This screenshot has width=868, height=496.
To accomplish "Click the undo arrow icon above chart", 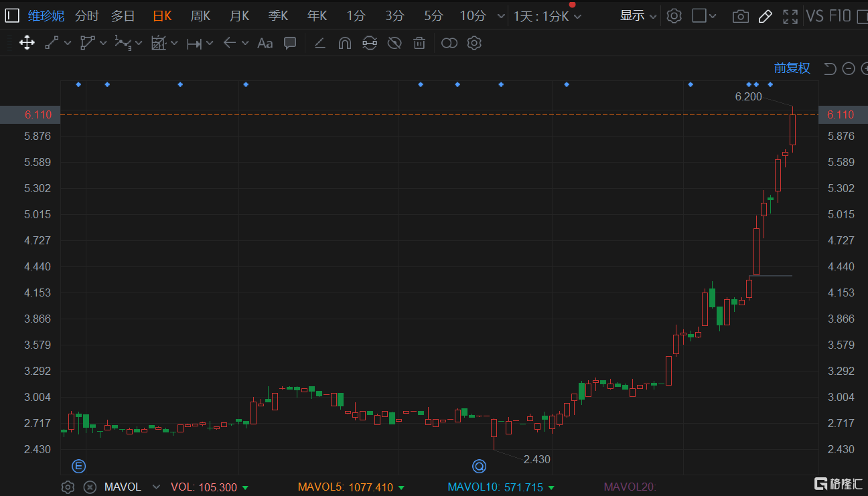I will [830, 68].
